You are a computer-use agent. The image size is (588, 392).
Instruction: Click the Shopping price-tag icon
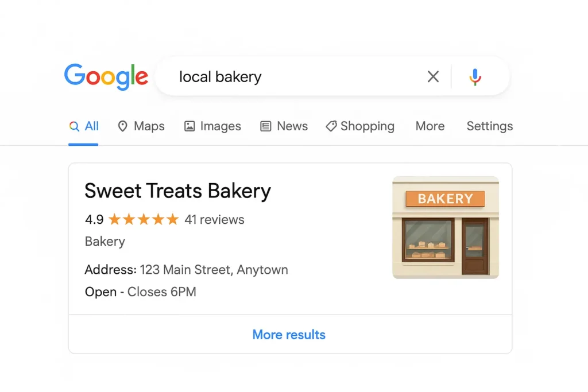point(331,126)
